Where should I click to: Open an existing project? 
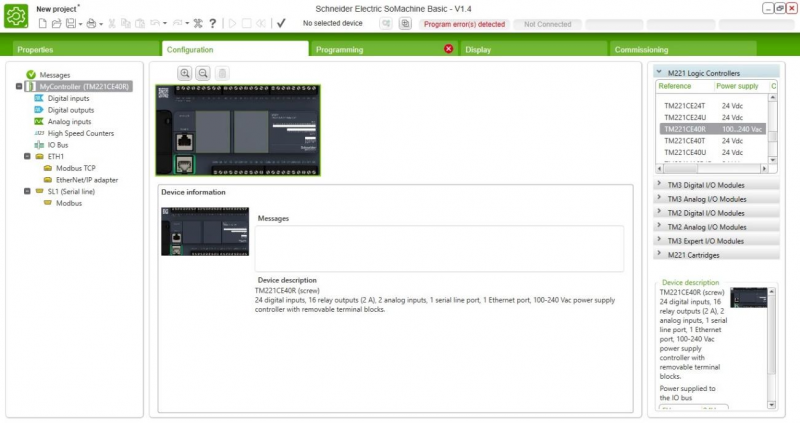[57, 23]
